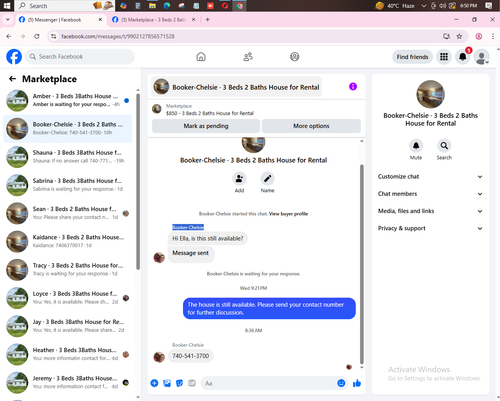Expand Chat members section
500x401 pixels.
point(430,194)
